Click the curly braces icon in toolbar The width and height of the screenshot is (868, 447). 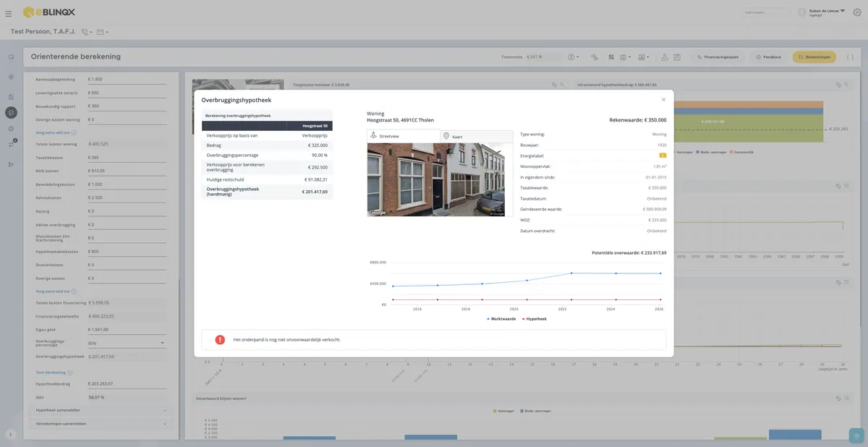tap(850, 57)
